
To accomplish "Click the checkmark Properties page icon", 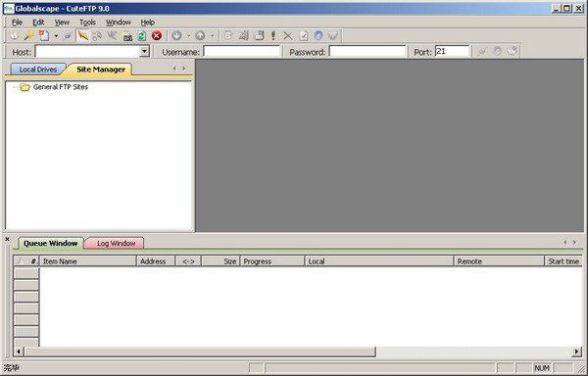I will (304, 36).
